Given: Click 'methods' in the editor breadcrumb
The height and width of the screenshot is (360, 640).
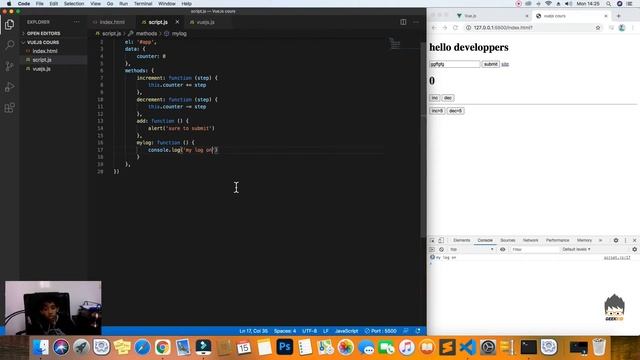Looking at the screenshot, I should [x=146, y=33].
